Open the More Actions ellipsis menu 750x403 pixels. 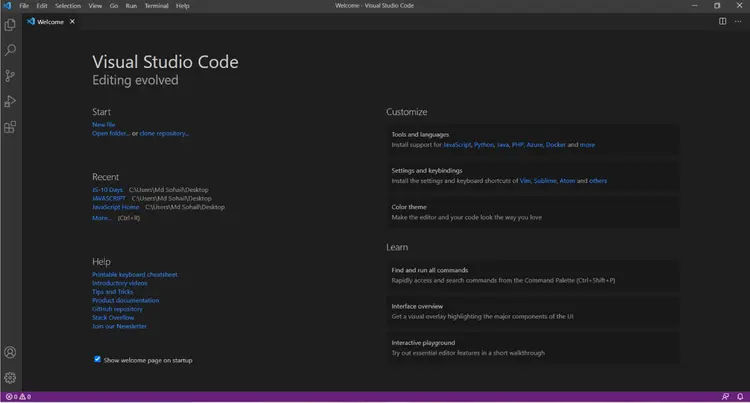pos(738,21)
